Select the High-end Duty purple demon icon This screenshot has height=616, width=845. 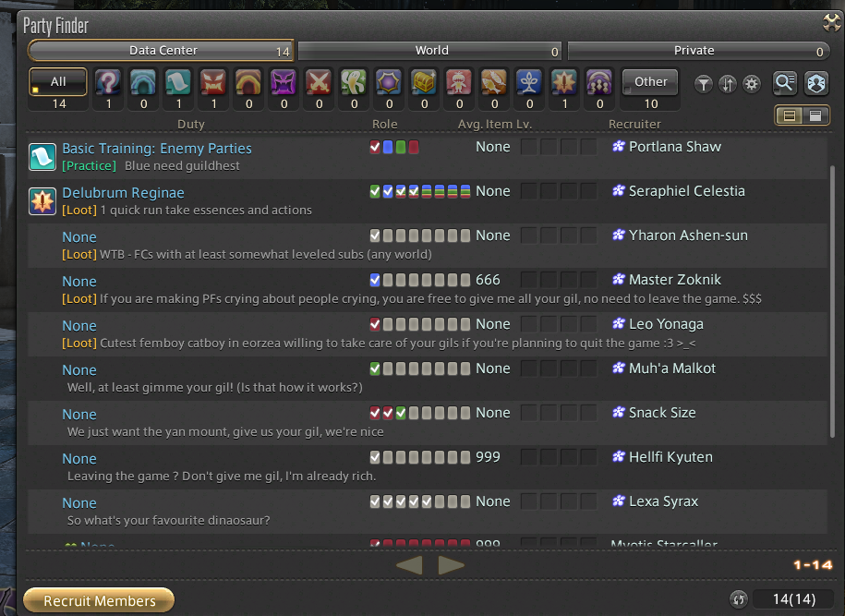(x=284, y=83)
